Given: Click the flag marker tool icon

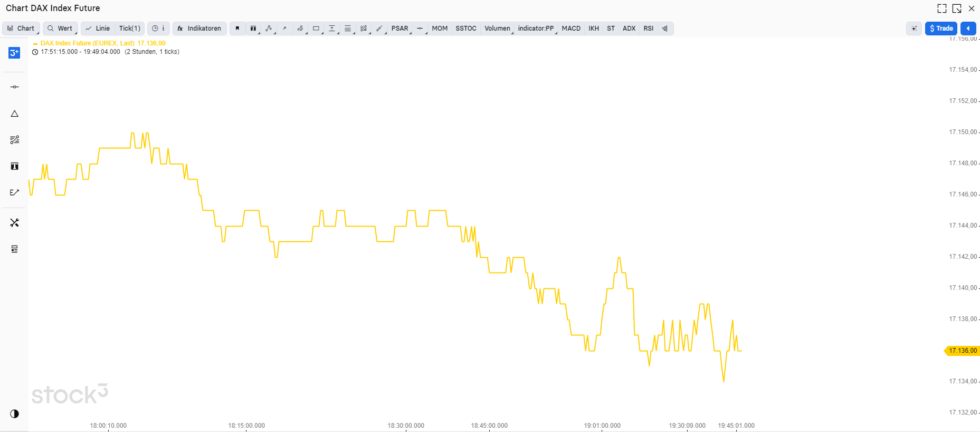Looking at the screenshot, I should pyautogui.click(x=237, y=29).
